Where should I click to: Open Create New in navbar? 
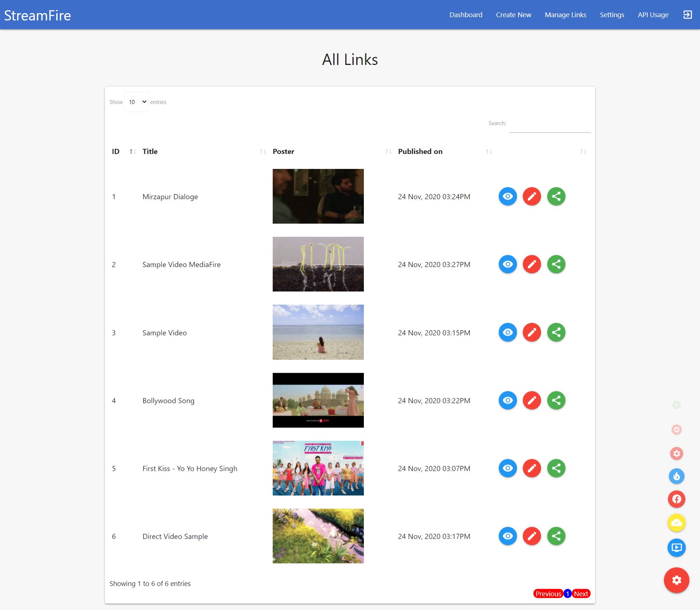point(513,15)
